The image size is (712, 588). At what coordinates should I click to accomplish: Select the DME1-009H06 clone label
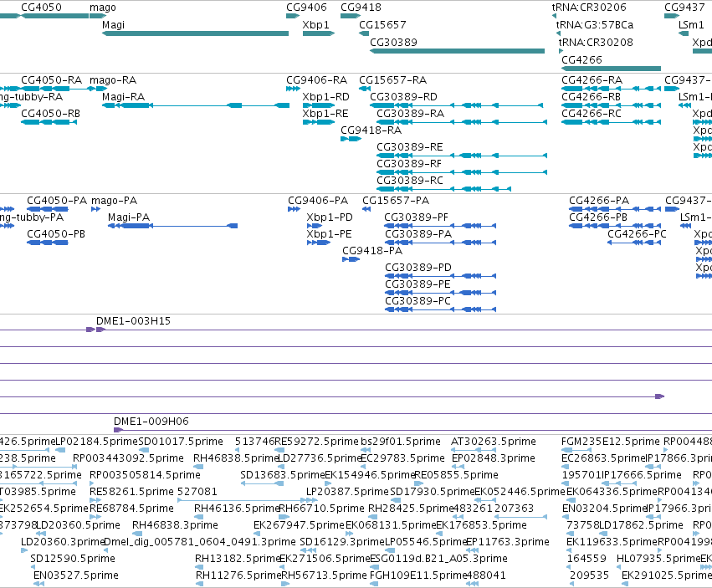tap(151, 422)
